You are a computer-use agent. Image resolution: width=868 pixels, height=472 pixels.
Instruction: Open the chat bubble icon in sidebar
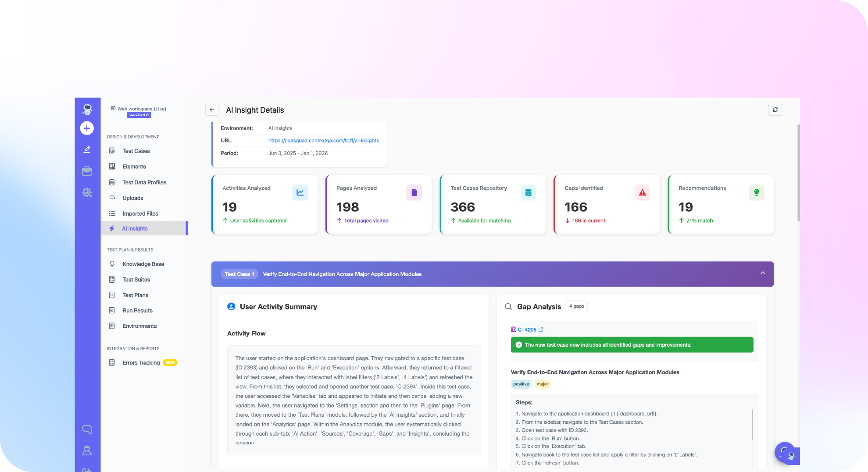click(x=87, y=429)
